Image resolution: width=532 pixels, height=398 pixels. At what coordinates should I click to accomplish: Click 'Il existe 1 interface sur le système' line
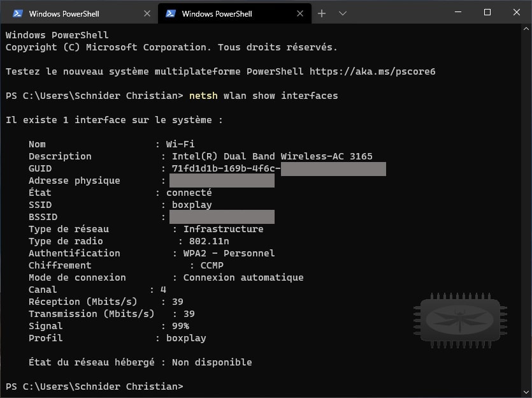[x=114, y=120]
